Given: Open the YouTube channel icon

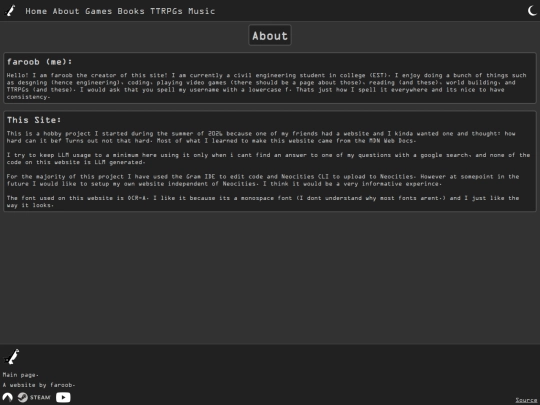Looking at the screenshot, I should point(63,397).
